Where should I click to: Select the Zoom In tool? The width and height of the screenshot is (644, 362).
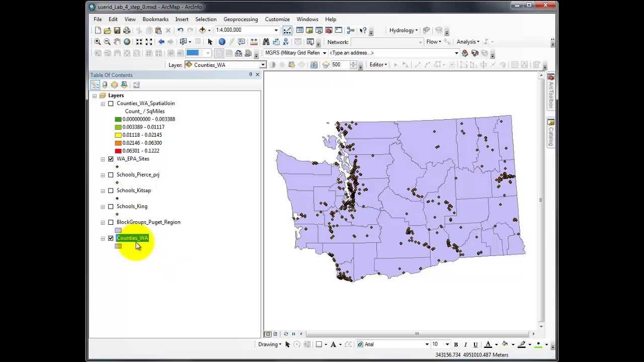pyautogui.click(x=98, y=42)
